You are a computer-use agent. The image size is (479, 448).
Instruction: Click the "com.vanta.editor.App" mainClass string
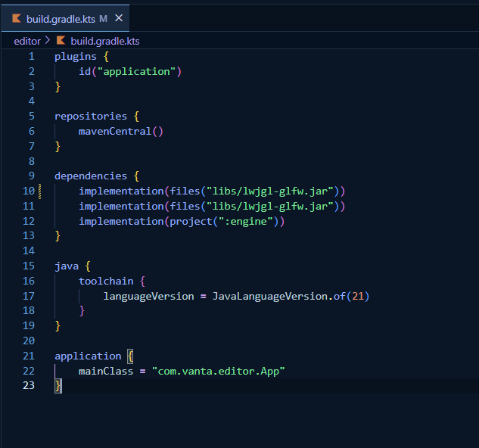pyautogui.click(x=218, y=371)
